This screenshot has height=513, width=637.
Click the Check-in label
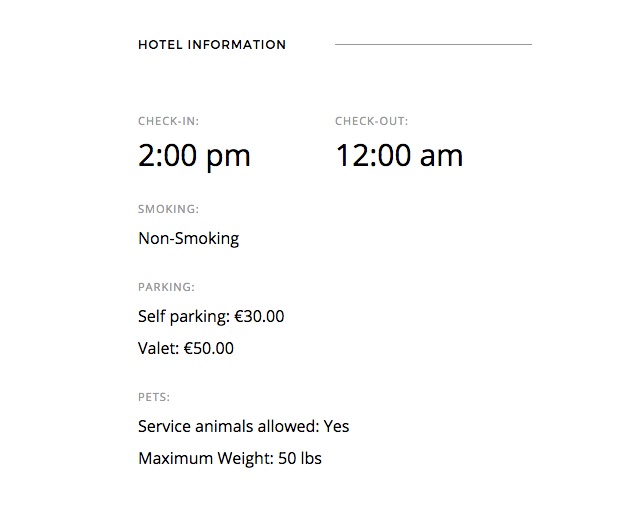[168, 122]
